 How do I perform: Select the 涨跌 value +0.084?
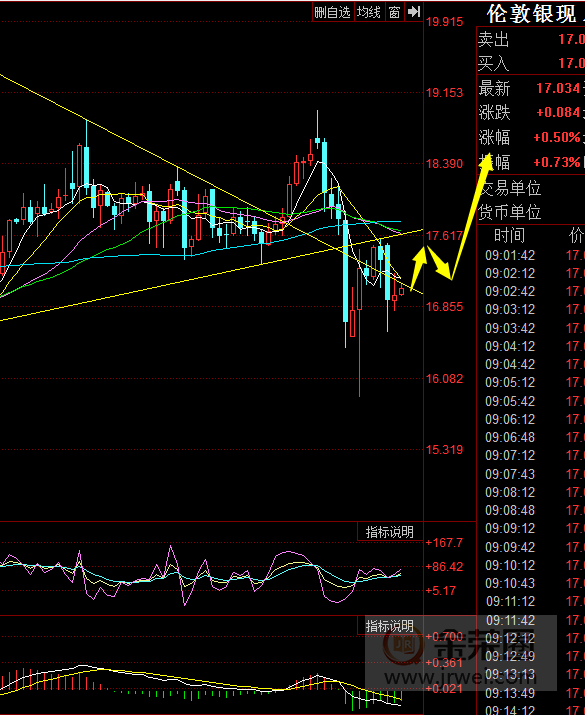(558, 112)
